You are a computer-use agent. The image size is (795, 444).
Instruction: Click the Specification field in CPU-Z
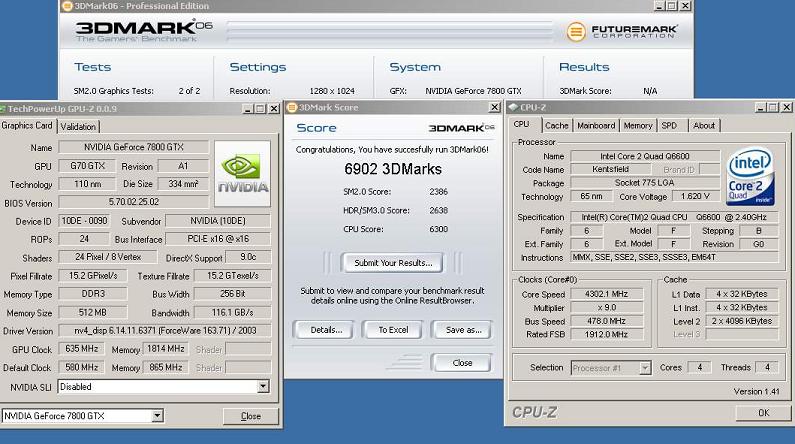pyautogui.click(x=674, y=217)
